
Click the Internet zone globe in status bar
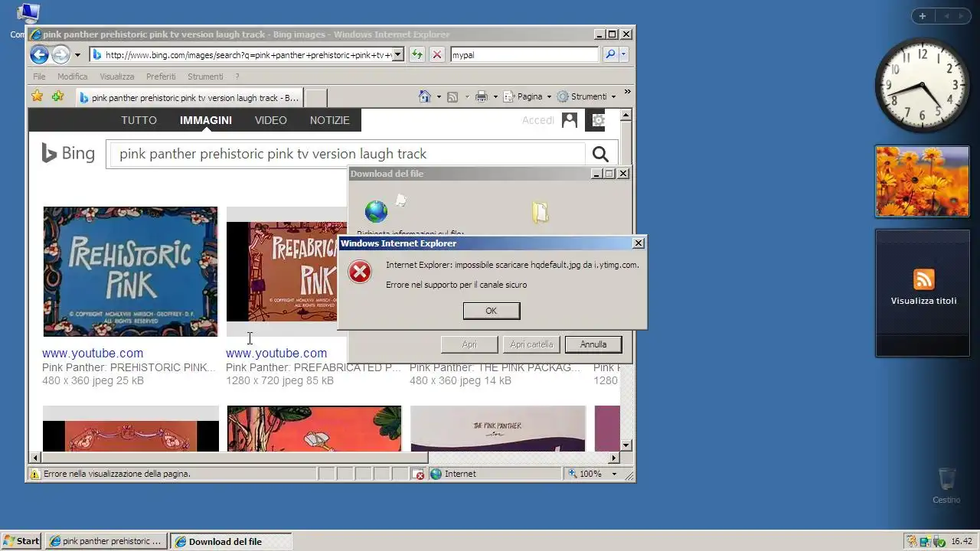tap(436, 474)
